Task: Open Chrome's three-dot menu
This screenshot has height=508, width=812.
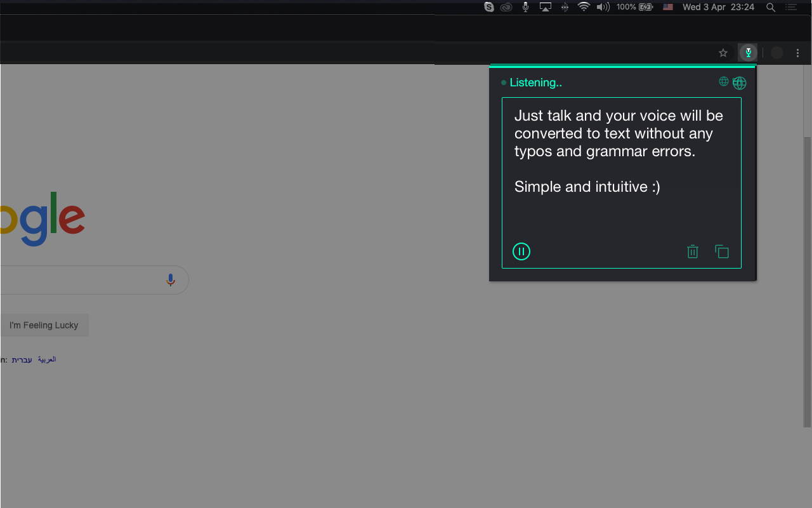Action: (x=798, y=53)
